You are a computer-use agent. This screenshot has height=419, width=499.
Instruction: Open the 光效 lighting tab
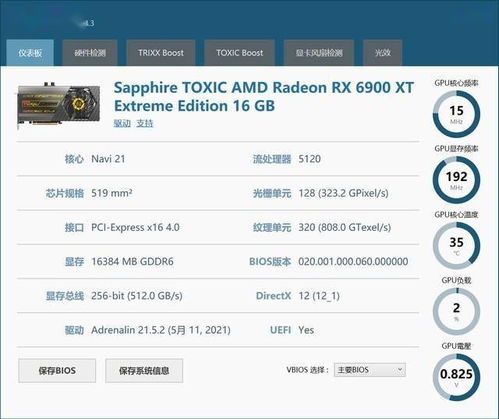[x=382, y=53]
